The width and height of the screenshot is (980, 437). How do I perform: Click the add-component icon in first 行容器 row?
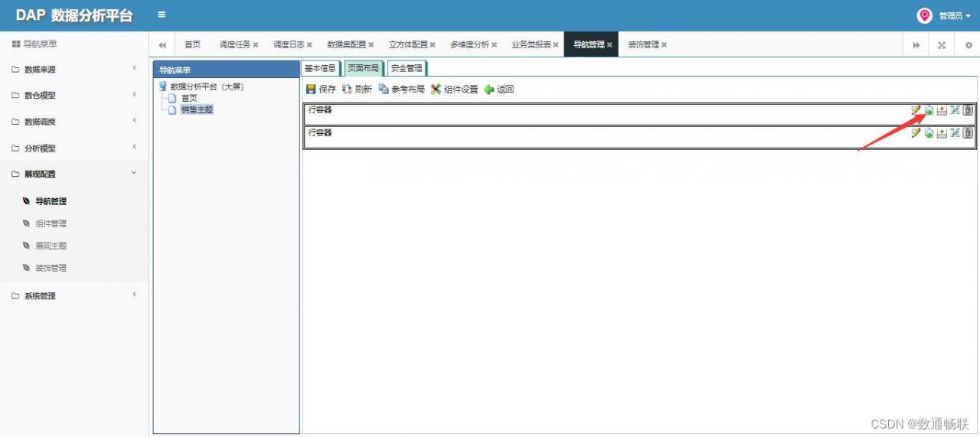(929, 110)
